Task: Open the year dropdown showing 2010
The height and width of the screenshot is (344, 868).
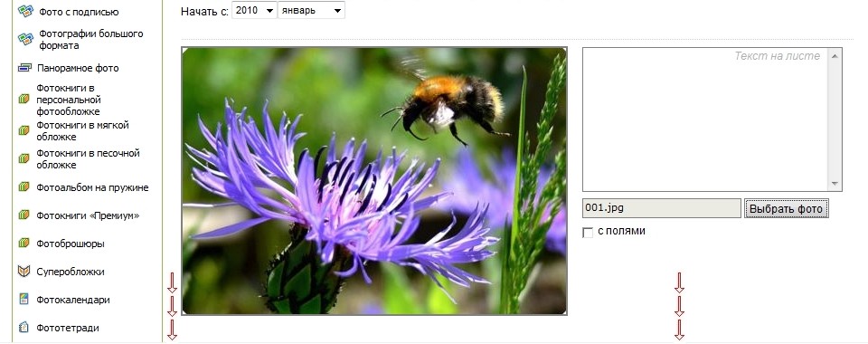Action: tap(254, 10)
